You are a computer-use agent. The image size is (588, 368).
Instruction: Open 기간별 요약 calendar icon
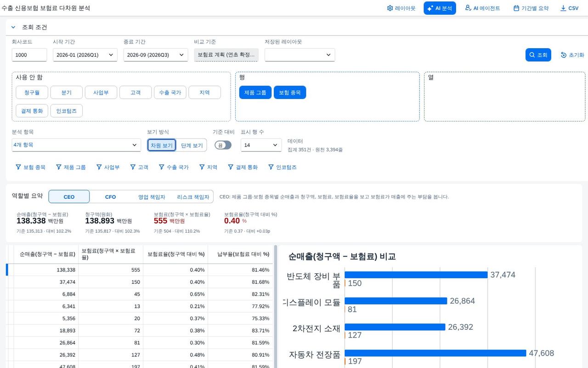516,8
